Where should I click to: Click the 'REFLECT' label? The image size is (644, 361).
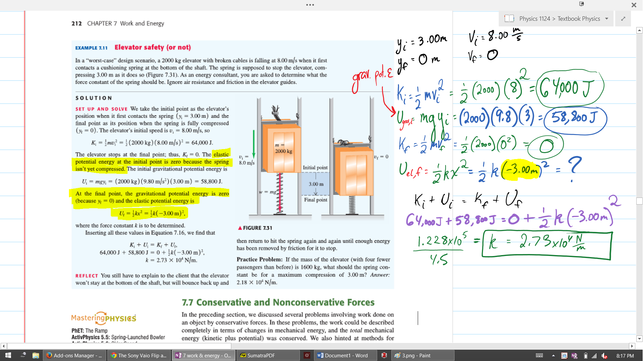(87, 276)
